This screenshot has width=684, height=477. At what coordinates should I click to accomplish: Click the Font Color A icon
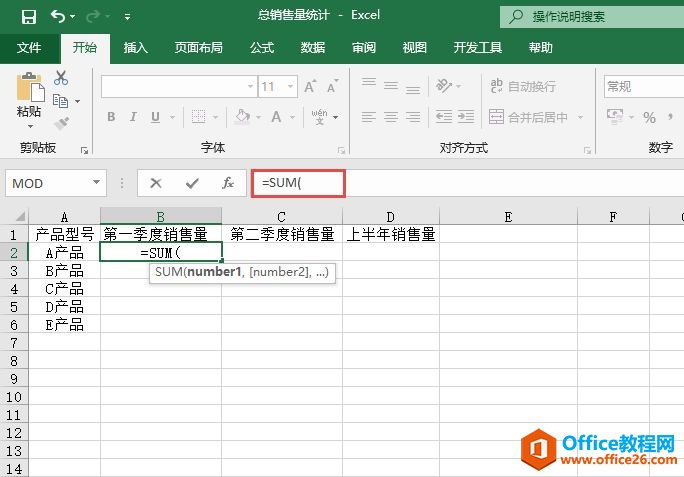pos(276,117)
